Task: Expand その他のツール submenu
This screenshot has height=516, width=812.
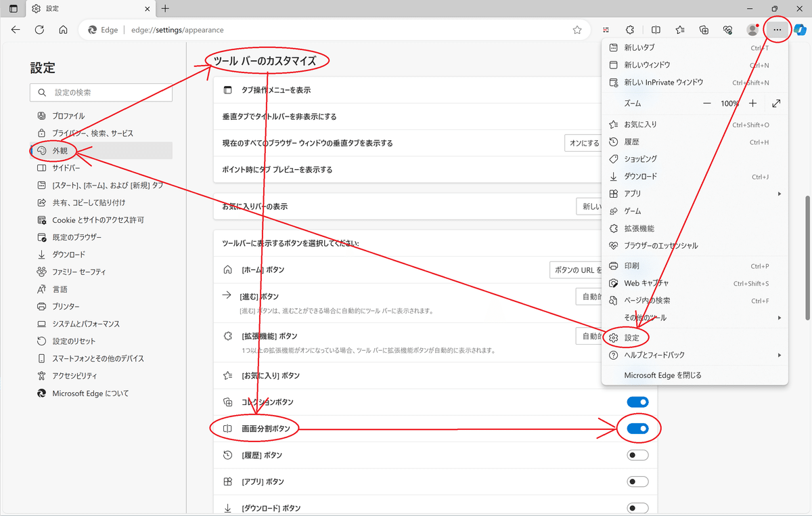Action: pos(695,318)
